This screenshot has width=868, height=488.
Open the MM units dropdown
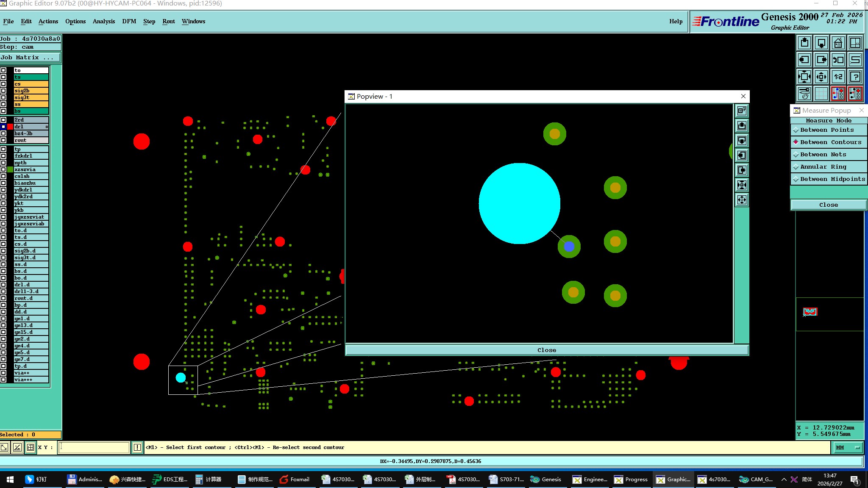[x=848, y=447]
